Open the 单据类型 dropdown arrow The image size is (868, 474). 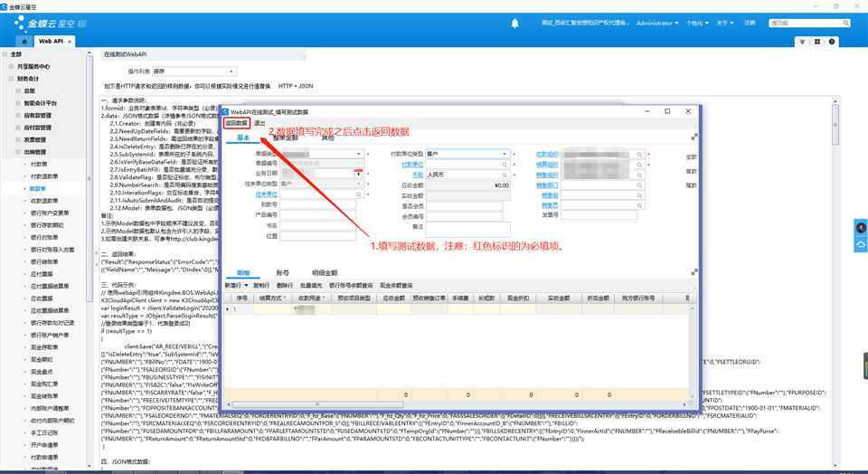(359, 154)
